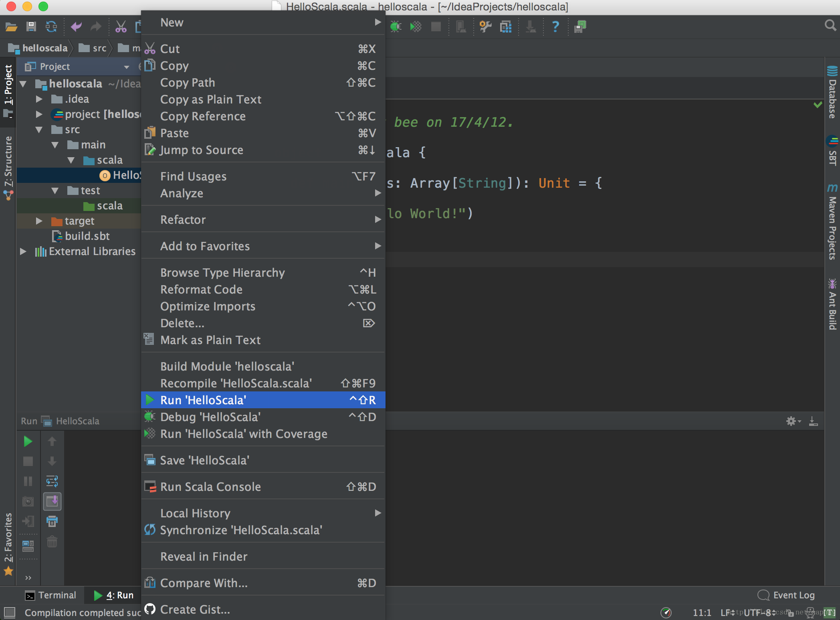Viewport: 840px width, 620px height.
Task: Choose Run Scala Console menu item
Action: tap(263, 486)
